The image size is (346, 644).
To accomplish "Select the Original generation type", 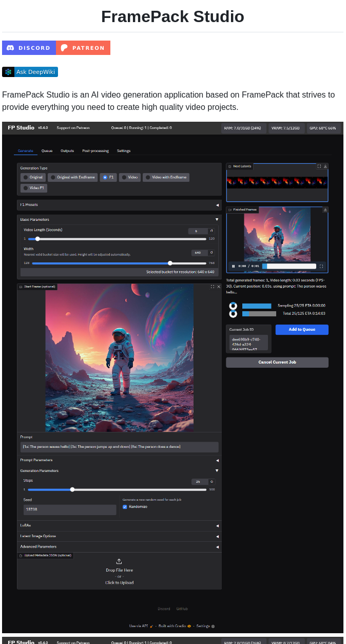I will tap(33, 177).
